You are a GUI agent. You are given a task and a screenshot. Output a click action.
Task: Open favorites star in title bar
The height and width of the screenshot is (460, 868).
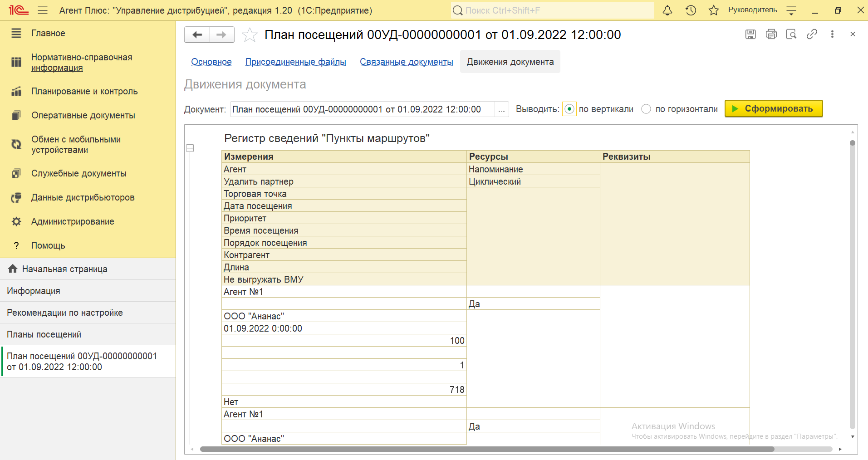click(x=714, y=10)
